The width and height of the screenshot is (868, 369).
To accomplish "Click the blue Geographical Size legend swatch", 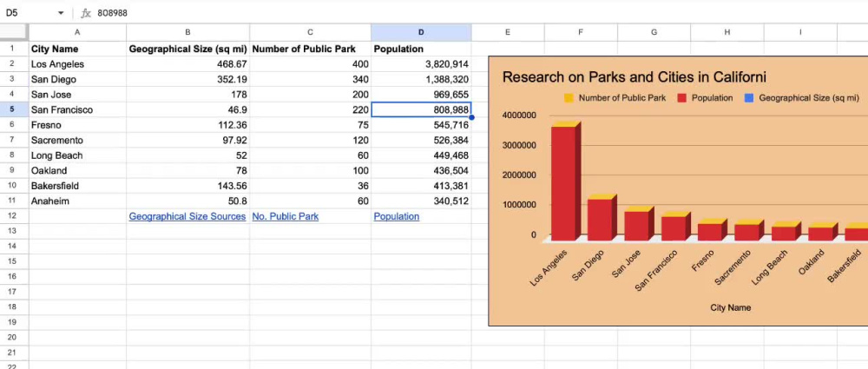I will coord(749,98).
